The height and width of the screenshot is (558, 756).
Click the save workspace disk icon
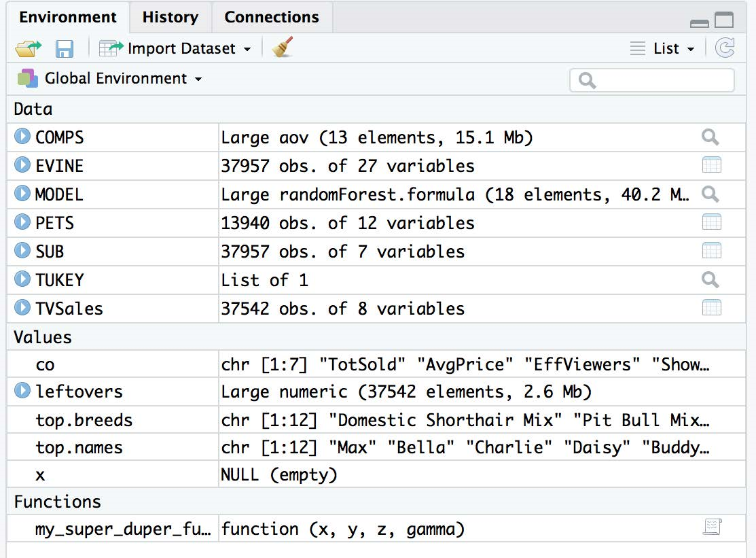pyautogui.click(x=64, y=49)
